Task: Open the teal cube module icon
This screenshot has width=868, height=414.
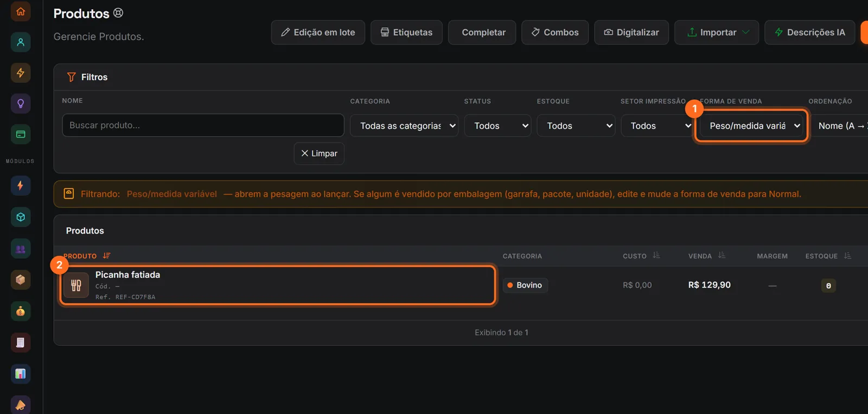Action: pyautogui.click(x=21, y=217)
